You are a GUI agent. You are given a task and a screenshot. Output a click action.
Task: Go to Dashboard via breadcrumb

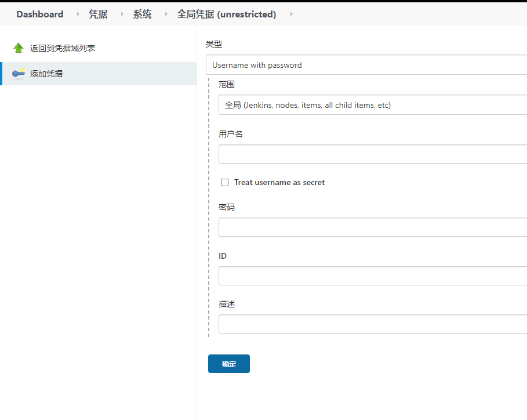(x=39, y=15)
